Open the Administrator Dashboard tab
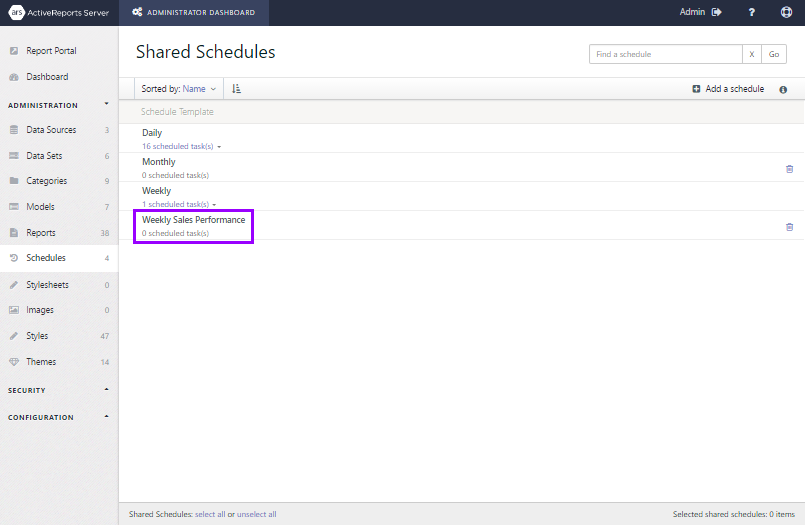This screenshot has width=805, height=525. pyautogui.click(x=194, y=12)
